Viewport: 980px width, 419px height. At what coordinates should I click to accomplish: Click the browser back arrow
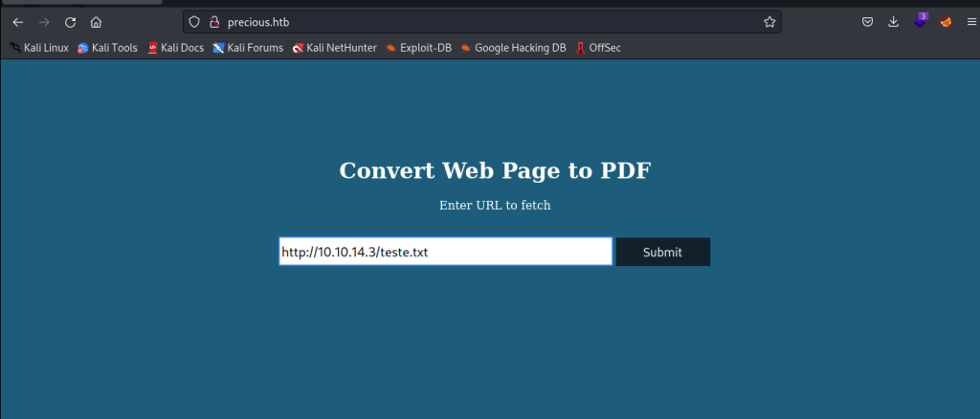pyautogui.click(x=18, y=22)
